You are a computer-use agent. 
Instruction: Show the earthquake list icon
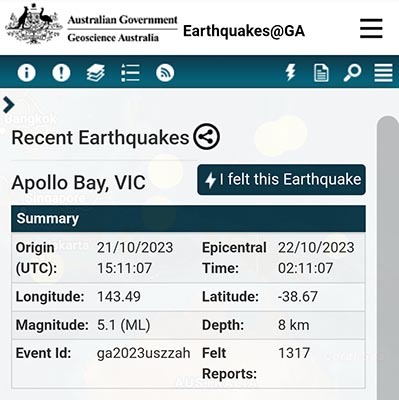click(130, 72)
